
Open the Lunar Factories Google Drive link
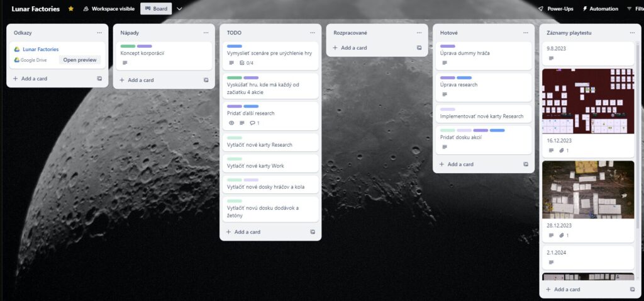[41, 49]
